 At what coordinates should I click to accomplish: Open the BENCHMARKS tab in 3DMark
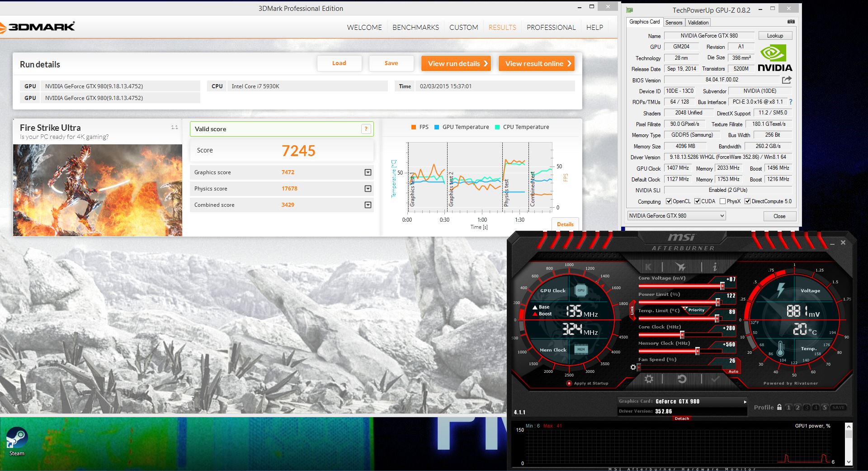click(415, 28)
